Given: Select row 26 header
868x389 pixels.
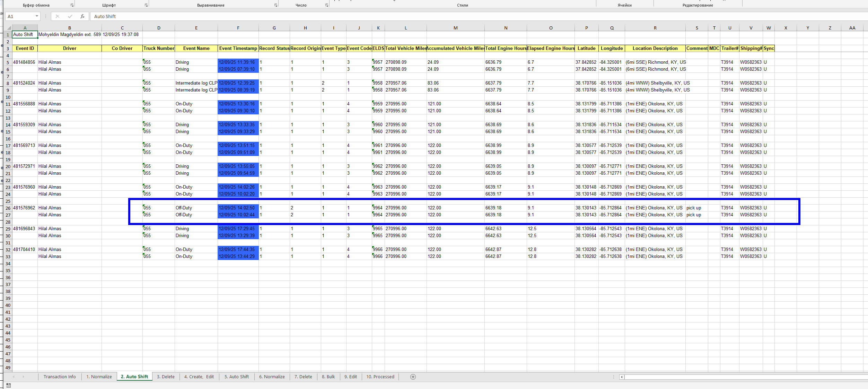Looking at the screenshot, I should pos(8,208).
